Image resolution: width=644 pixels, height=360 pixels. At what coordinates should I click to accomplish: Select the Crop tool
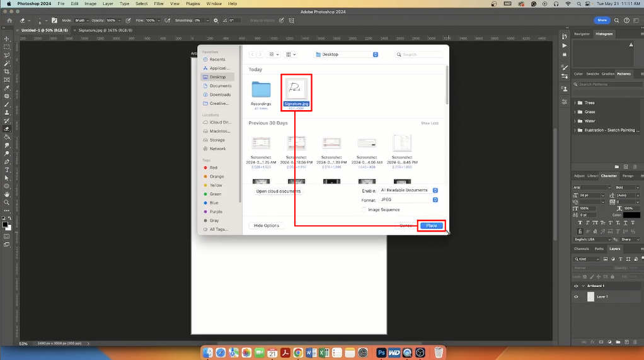(6, 72)
